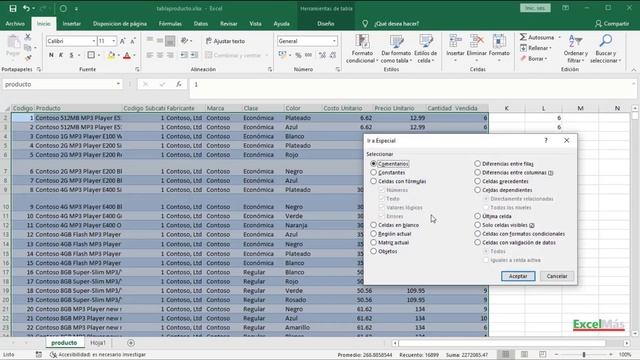The image size is (640, 360).
Task: Select the Comentarios radio option
Action: (x=373, y=164)
